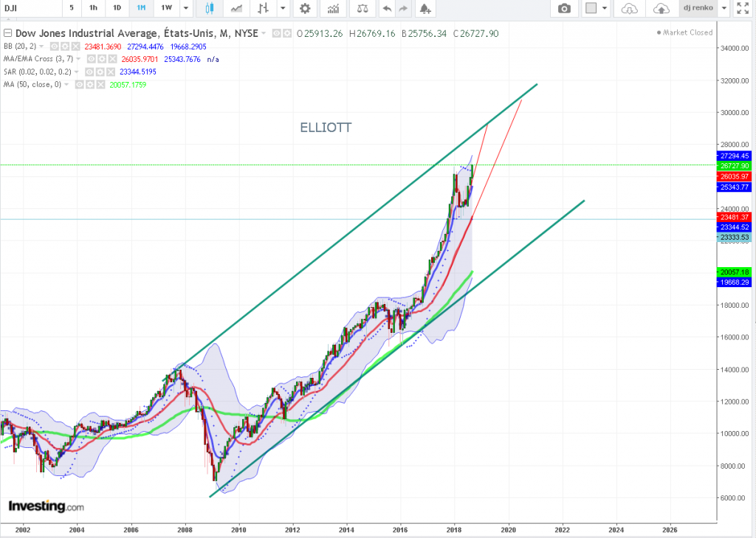Select the bar chart style icon

pyautogui.click(x=264, y=8)
